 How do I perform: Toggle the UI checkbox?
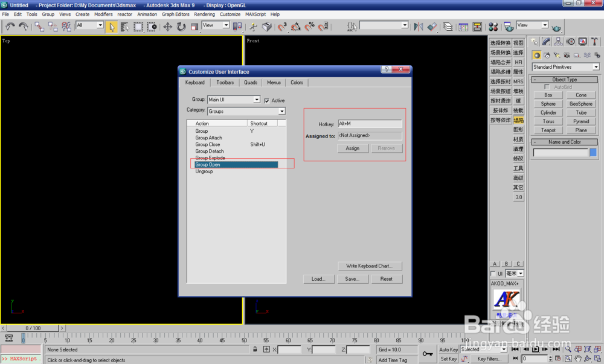(x=493, y=273)
